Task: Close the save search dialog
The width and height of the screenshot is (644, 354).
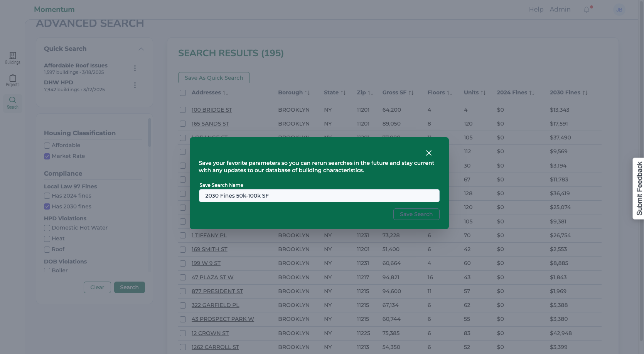Action: (428, 153)
